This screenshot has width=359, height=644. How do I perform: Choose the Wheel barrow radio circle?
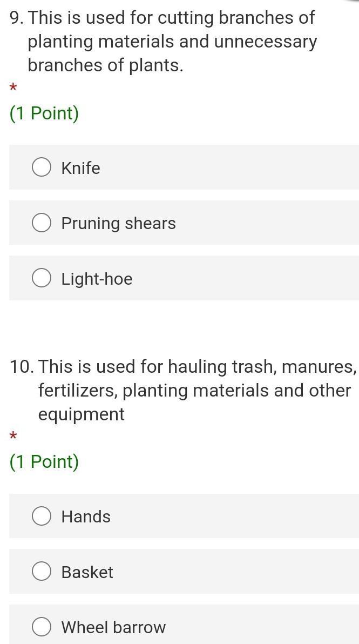pos(42,627)
